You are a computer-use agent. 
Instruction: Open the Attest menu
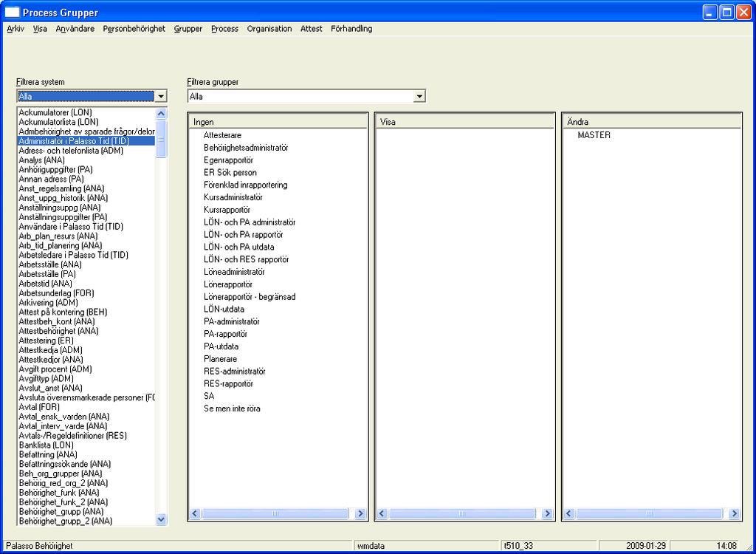(x=312, y=29)
